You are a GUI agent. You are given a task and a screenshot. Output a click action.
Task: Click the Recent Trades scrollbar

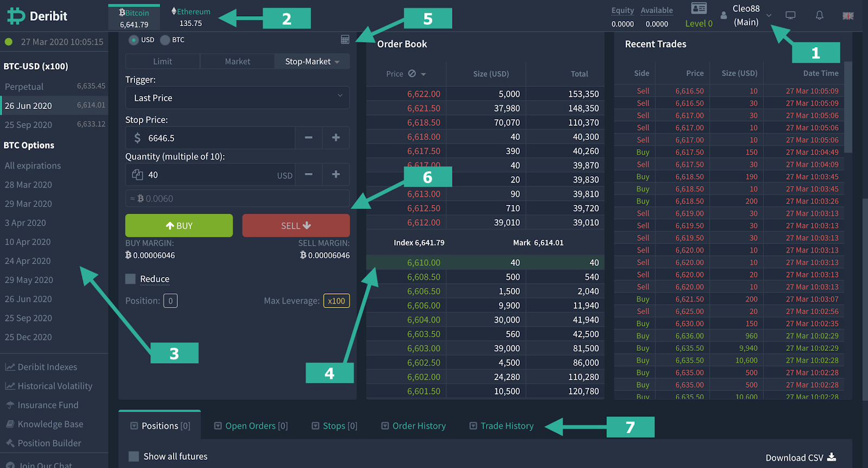(848, 108)
